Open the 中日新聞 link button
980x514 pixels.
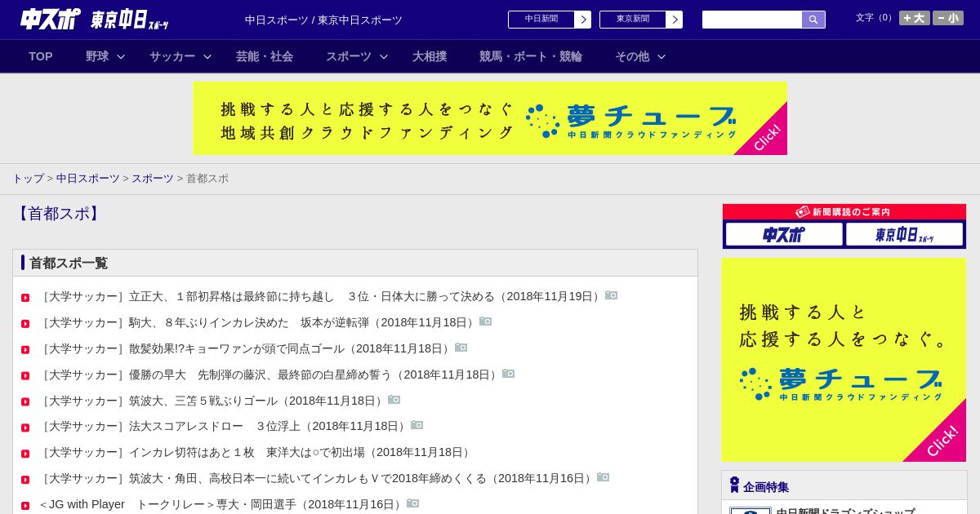point(549,20)
